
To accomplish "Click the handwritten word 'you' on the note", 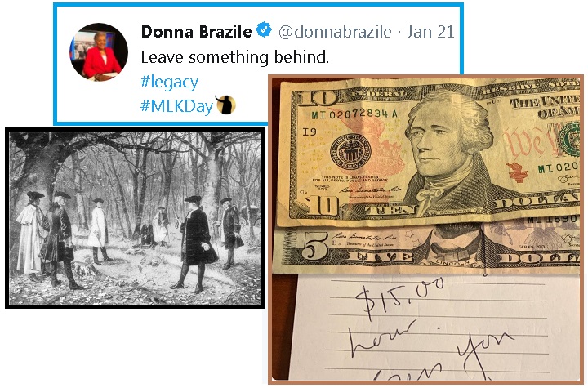I will pos(486,353).
